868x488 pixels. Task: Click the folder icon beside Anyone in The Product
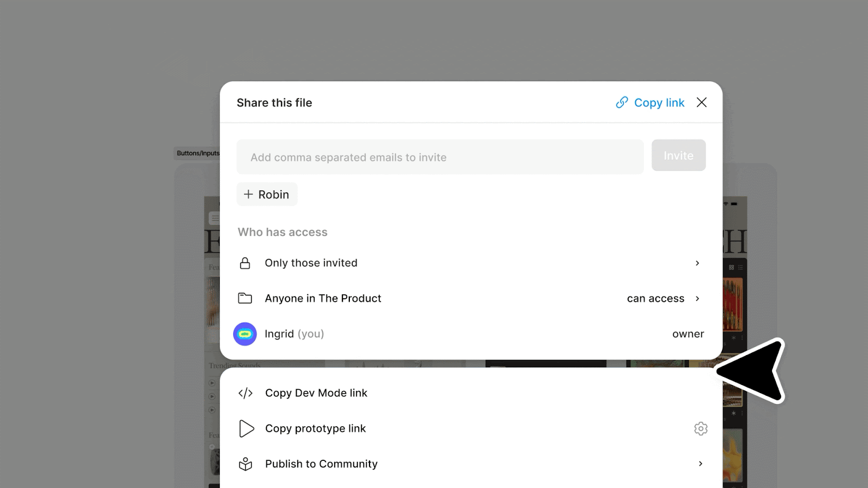(245, 298)
